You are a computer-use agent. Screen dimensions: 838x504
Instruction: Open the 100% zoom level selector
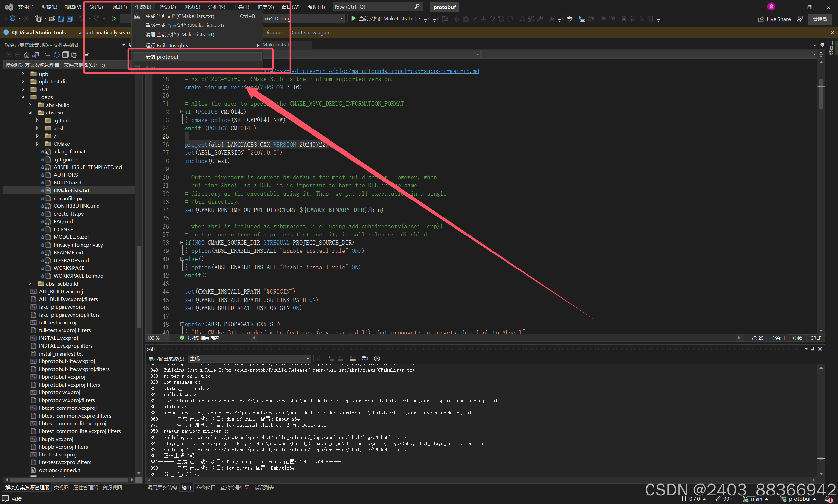[x=157, y=338]
